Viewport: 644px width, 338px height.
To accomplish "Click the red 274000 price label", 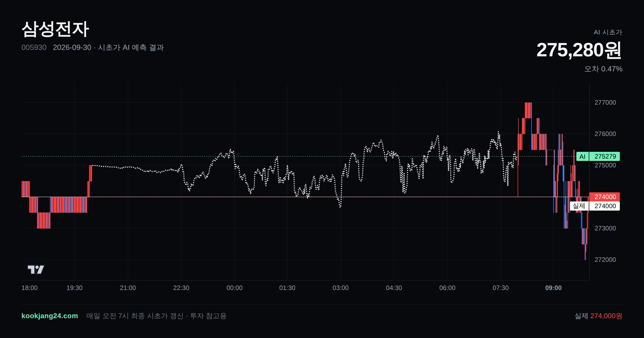I will coord(605,197).
